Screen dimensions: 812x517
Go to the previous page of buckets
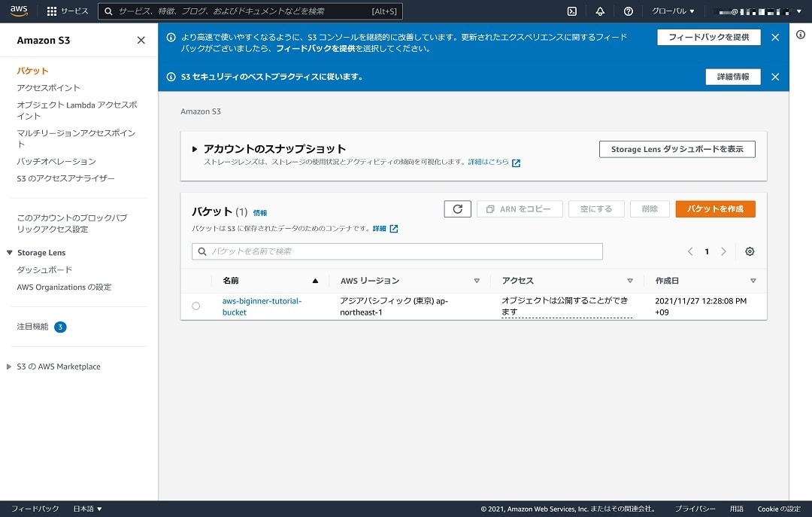tap(689, 251)
